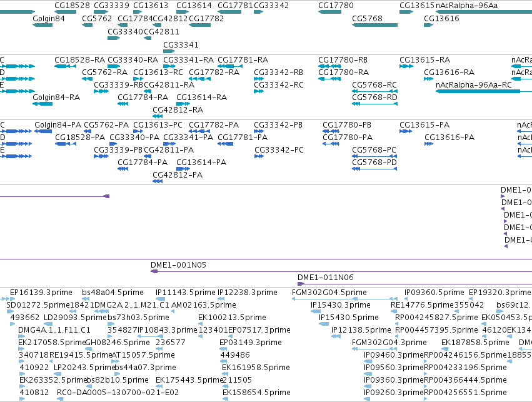Click protein CG17780-PB label
The width and height of the screenshot is (532, 402).
tap(347, 125)
